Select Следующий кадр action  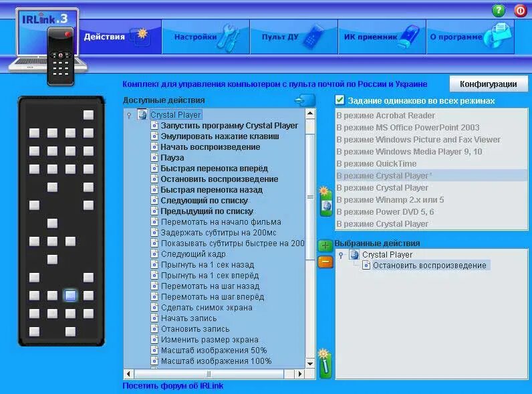pos(193,254)
